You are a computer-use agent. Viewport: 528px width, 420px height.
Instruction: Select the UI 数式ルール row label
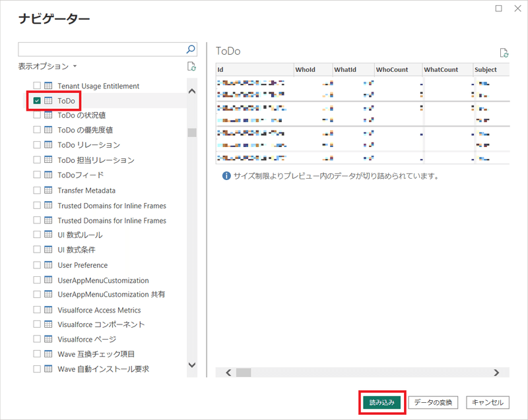point(80,235)
